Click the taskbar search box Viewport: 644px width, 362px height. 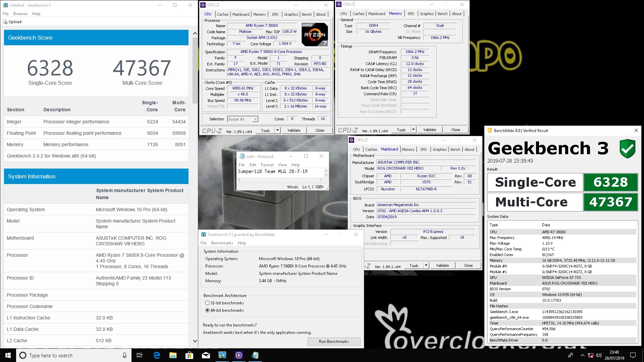[73, 355]
